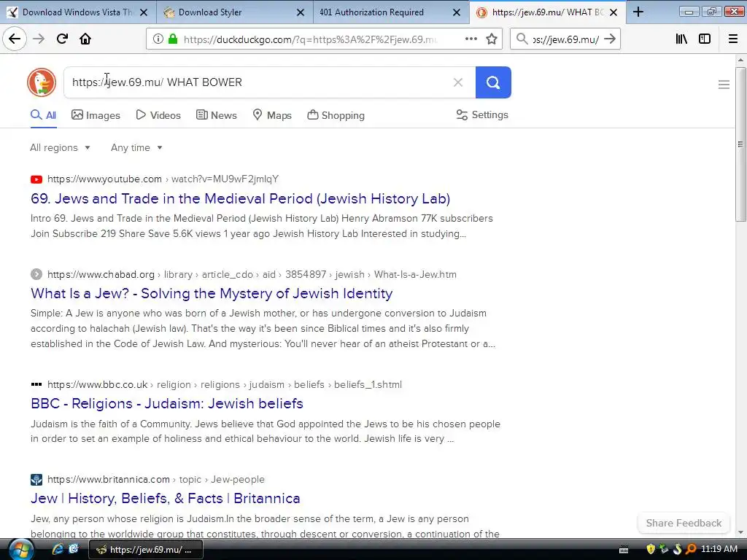Viewport: 747px width, 560px height.
Task: Select the All results tab
Action: 43,115
